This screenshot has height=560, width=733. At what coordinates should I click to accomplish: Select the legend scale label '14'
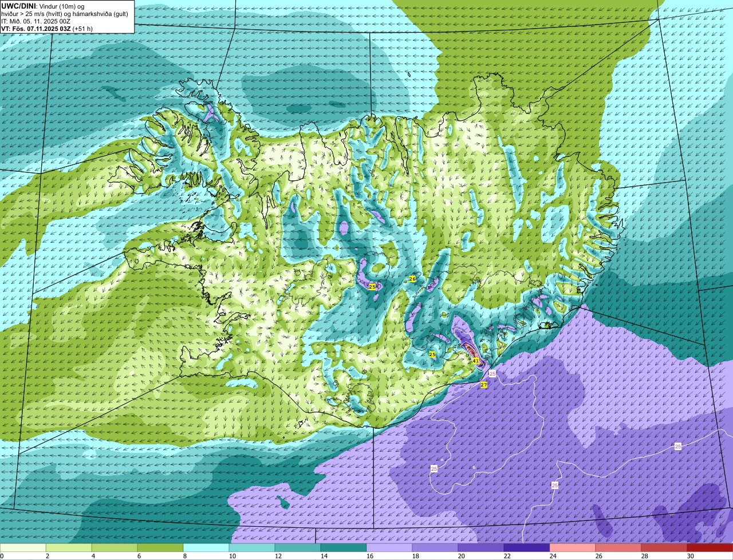tap(324, 556)
